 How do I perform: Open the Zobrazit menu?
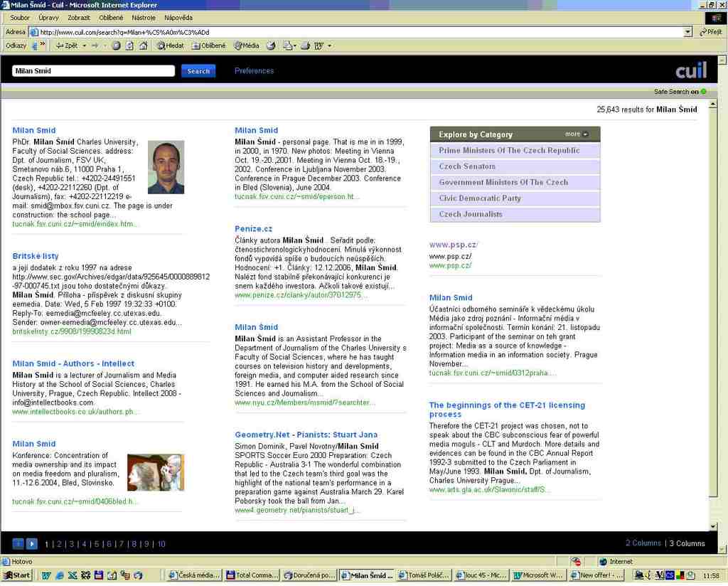coord(79,18)
